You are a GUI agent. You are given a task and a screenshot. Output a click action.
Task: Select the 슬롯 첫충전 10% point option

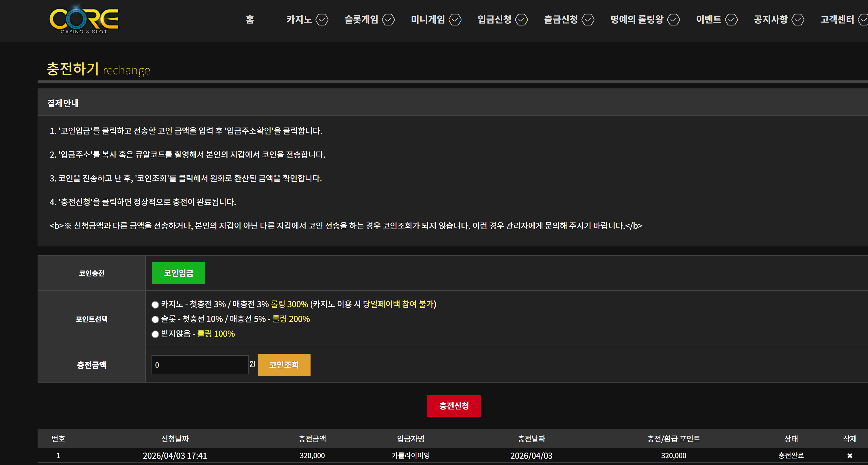(x=155, y=320)
